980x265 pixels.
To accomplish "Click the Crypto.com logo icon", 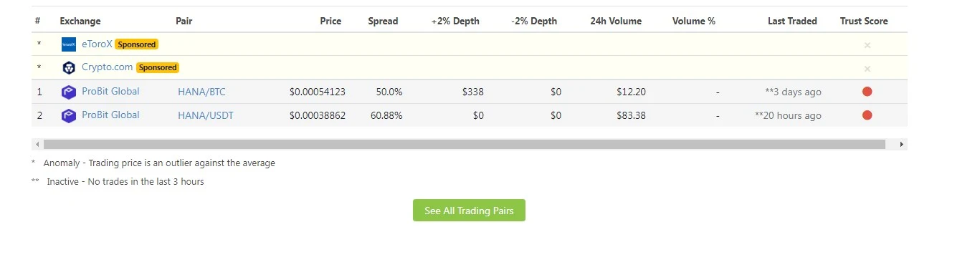I will click(69, 68).
